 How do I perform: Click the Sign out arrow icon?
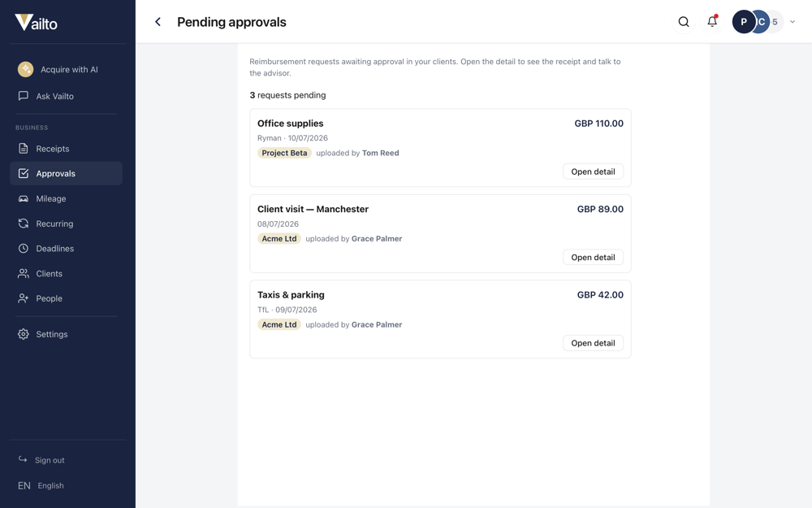tap(23, 459)
